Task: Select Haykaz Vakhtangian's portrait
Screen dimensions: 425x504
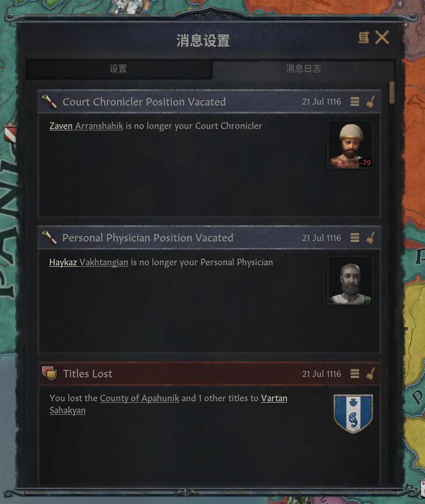Action: (350, 280)
